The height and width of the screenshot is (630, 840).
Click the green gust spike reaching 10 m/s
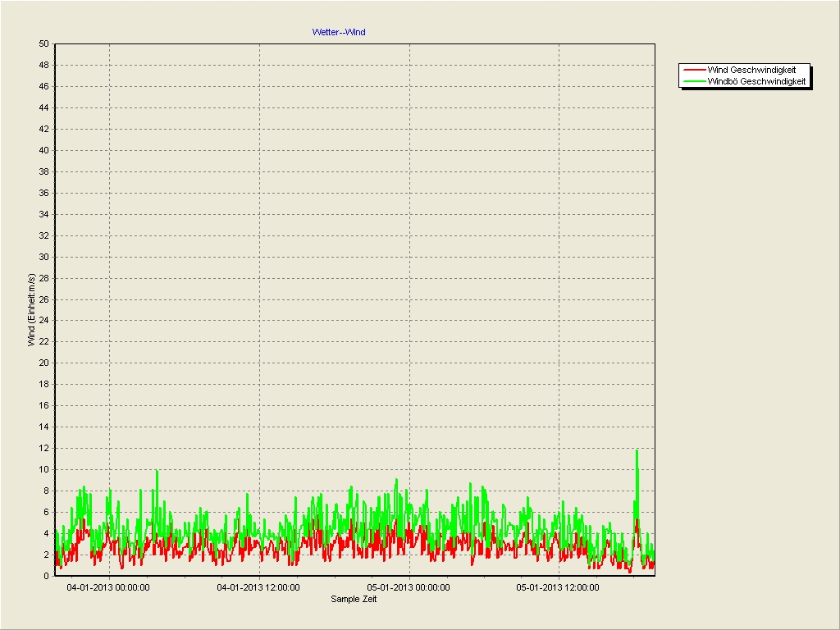(x=157, y=472)
